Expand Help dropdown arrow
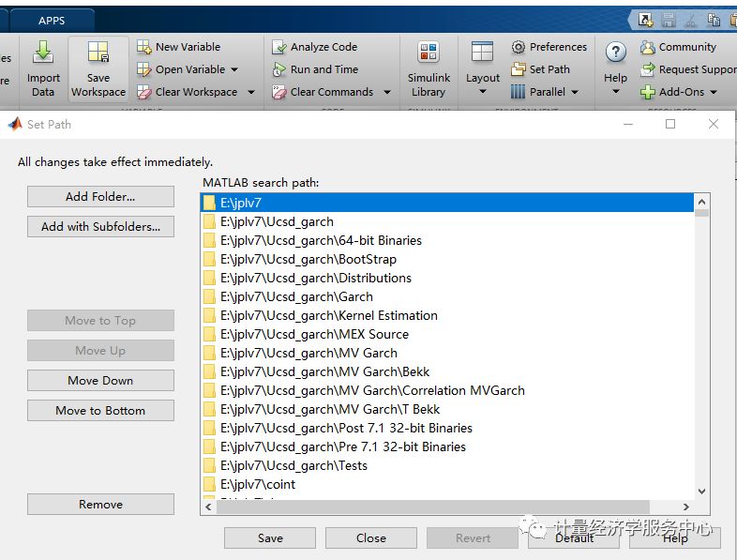Screen dimensions: 737x560 click(615, 92)
